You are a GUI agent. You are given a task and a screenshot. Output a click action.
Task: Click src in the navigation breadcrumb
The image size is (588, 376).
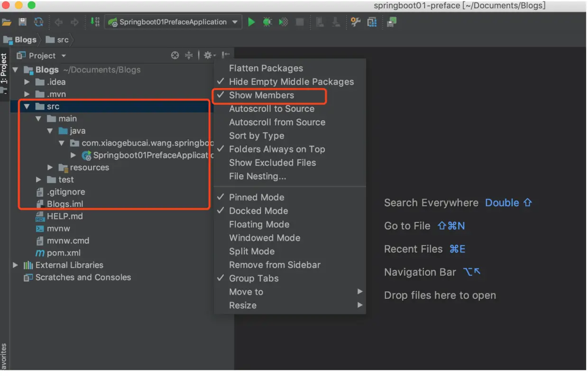pos(57,40)
